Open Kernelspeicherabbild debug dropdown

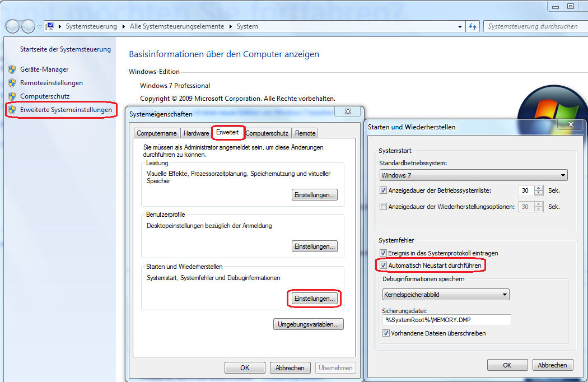click(446, 295)
